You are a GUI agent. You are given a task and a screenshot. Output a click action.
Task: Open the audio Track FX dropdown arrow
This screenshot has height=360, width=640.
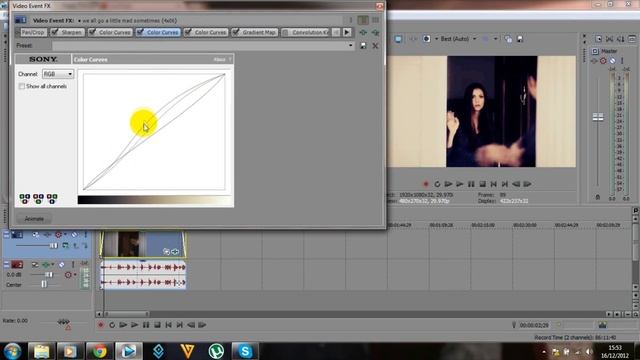(x=52, y=264)
